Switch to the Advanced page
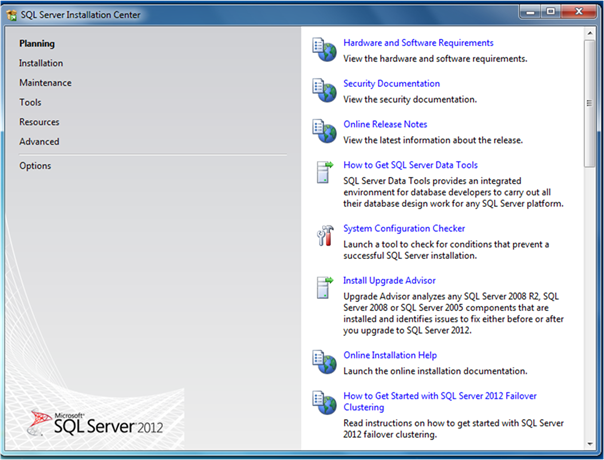Screen dimensions: 604x460 (39, 142)
